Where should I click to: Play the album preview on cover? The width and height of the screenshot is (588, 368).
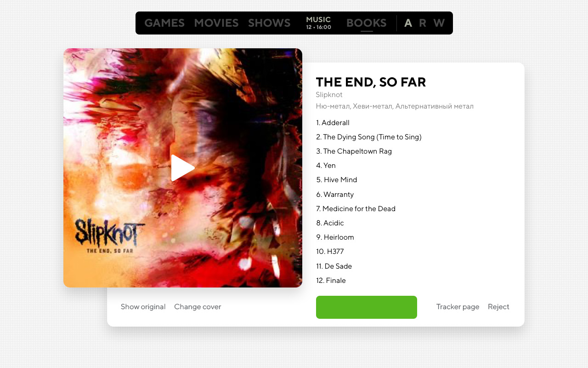coord(183,168)
